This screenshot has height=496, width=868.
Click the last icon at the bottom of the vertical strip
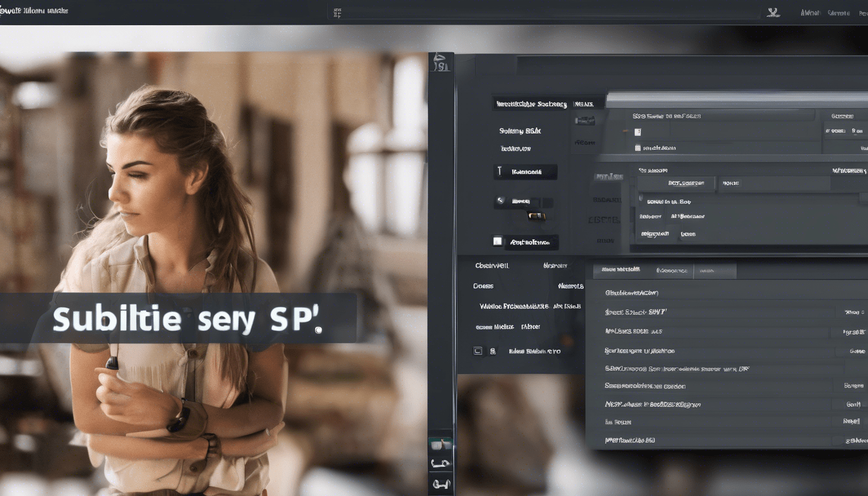tap(441, 483)
